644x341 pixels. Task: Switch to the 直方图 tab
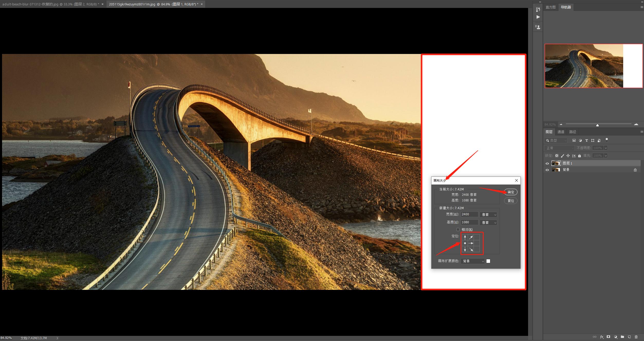(550, 7)
